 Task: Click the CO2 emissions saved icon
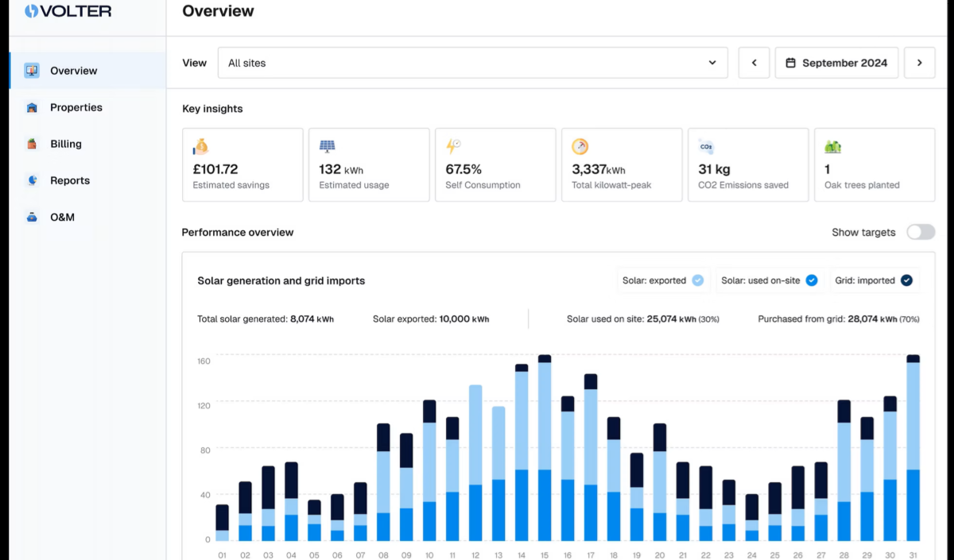click(705, 146)
